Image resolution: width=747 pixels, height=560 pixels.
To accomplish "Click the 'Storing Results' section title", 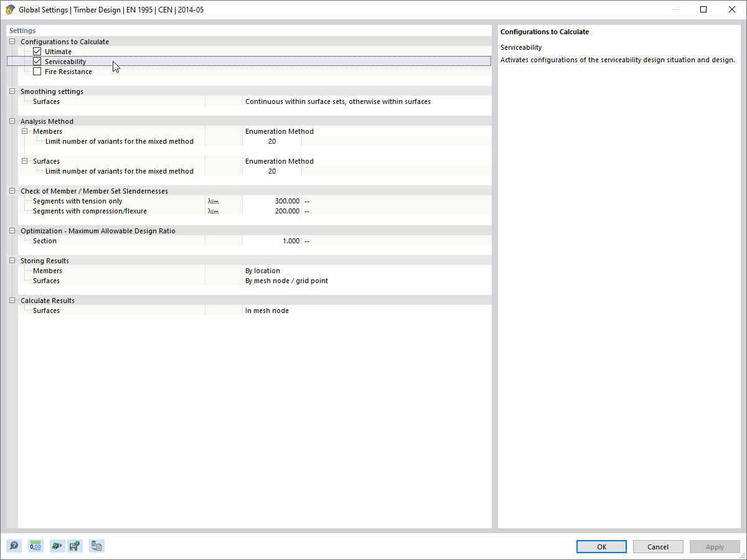I will (x=45, y=261).
